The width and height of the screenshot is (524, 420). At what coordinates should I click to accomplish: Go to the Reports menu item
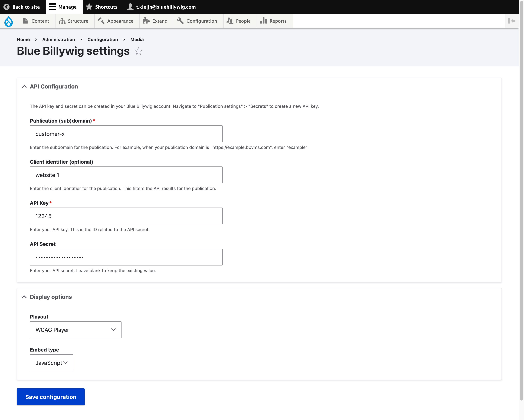click(273, 21)
